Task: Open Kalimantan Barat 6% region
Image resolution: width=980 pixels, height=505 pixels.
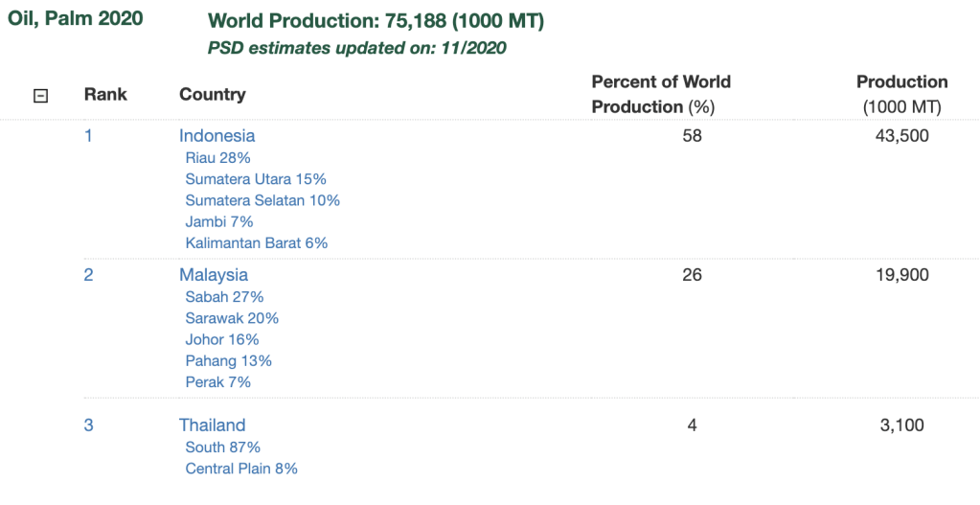Action: (257, 243)
